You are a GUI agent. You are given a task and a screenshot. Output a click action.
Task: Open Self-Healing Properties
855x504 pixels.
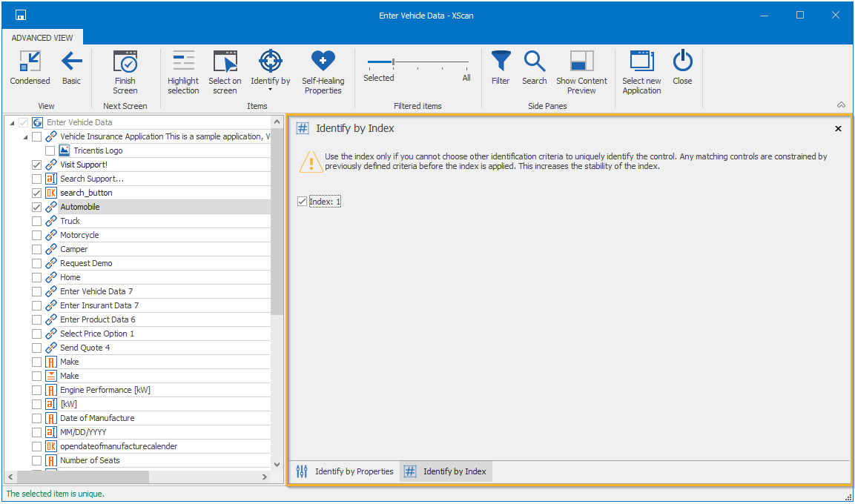point(323,62)
